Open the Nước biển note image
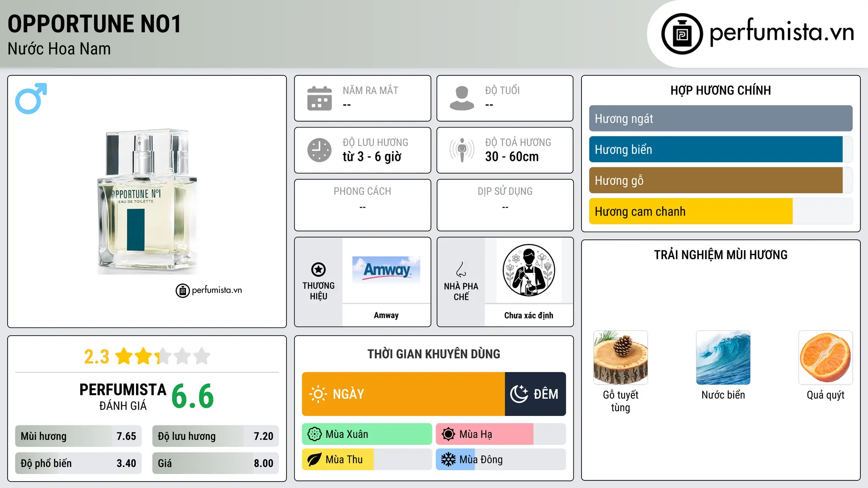Screen dimensions: 868x488 click(x=723, y=358)
